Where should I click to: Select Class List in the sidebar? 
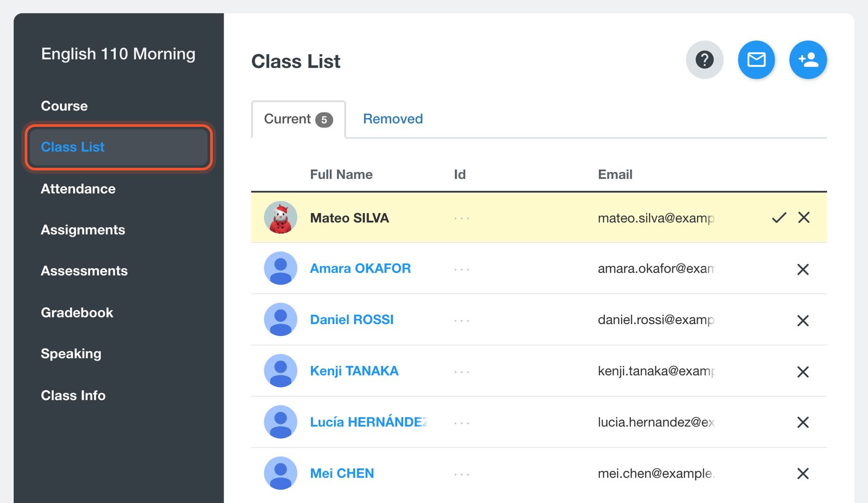point(119,147)
